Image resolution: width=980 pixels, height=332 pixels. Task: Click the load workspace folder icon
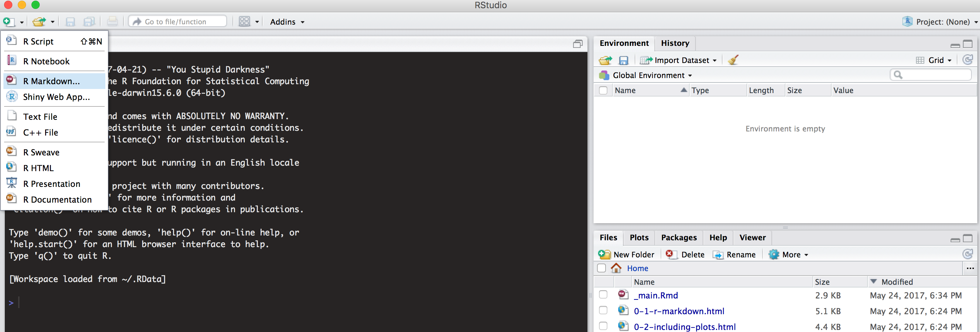pyautogui.click(x=605, y=60)
